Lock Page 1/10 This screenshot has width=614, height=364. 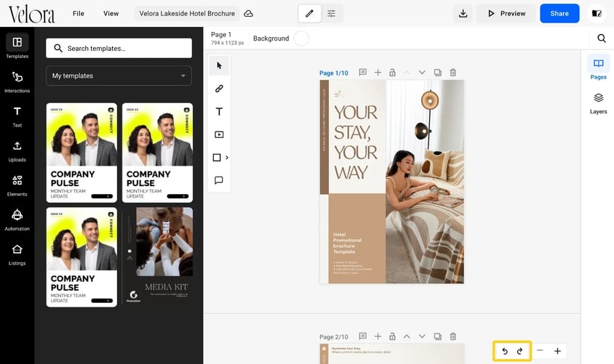point(392,73)
